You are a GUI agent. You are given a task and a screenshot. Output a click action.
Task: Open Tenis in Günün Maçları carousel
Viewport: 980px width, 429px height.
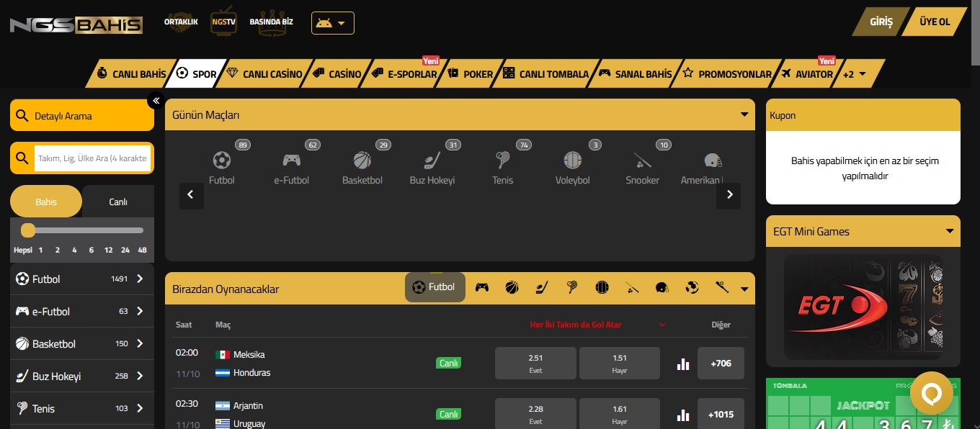[x=503, y=167]
